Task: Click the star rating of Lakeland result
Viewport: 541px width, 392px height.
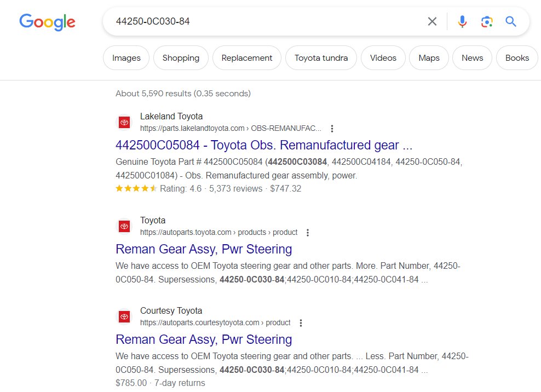Action: 136,188
